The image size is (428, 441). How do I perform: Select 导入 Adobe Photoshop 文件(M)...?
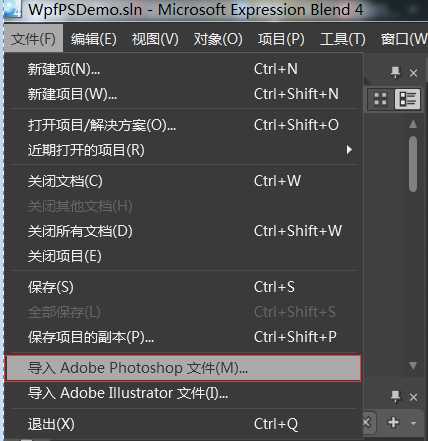183,368
